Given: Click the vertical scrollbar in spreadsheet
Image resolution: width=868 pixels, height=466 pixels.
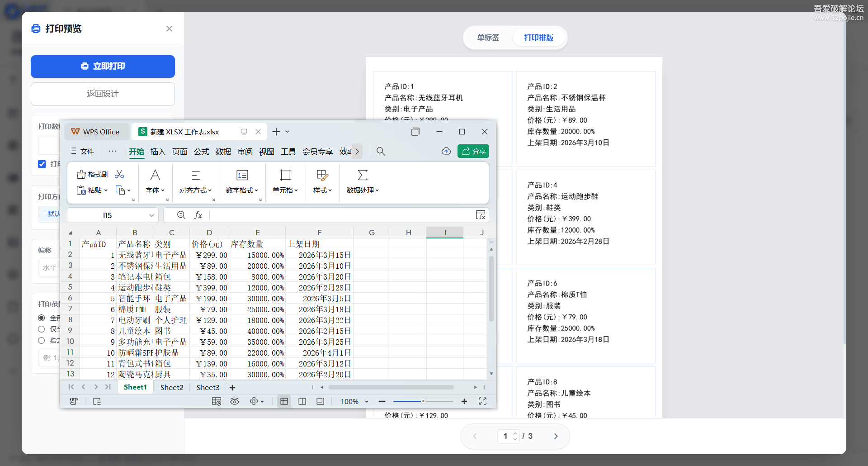Looking at the screenshot, I should click(491, 289).
